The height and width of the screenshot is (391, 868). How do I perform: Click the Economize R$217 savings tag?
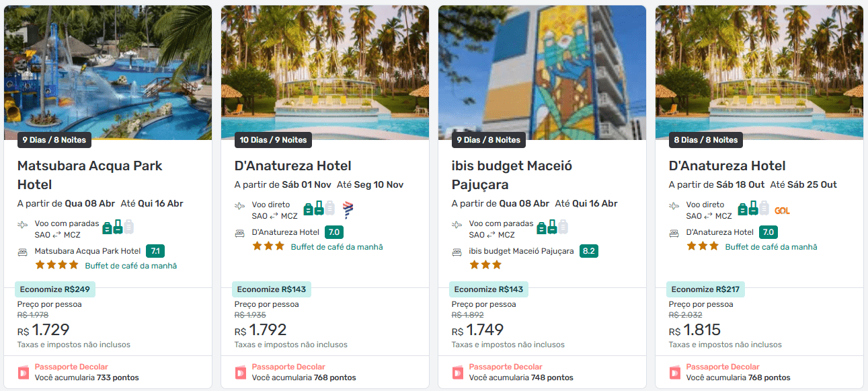[706, 289]
